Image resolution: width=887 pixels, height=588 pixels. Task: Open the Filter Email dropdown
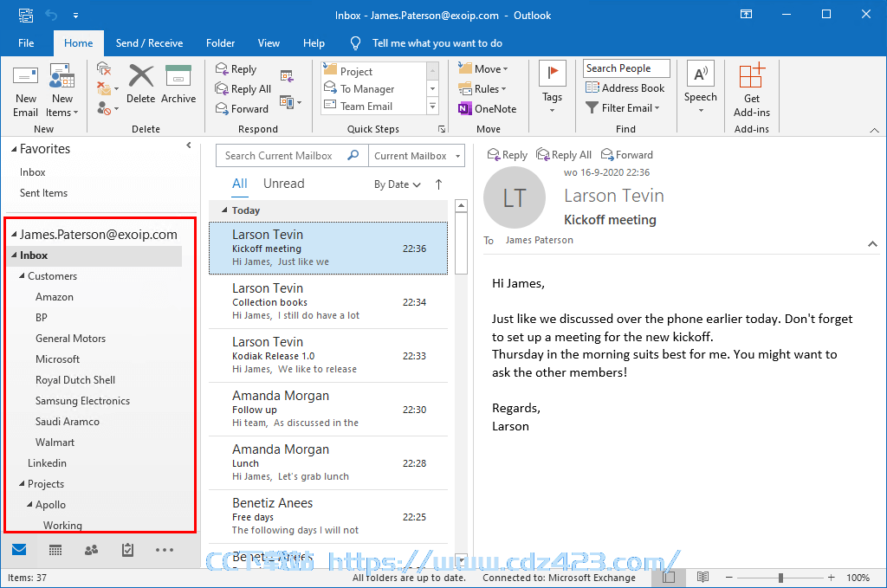(622, 108)
